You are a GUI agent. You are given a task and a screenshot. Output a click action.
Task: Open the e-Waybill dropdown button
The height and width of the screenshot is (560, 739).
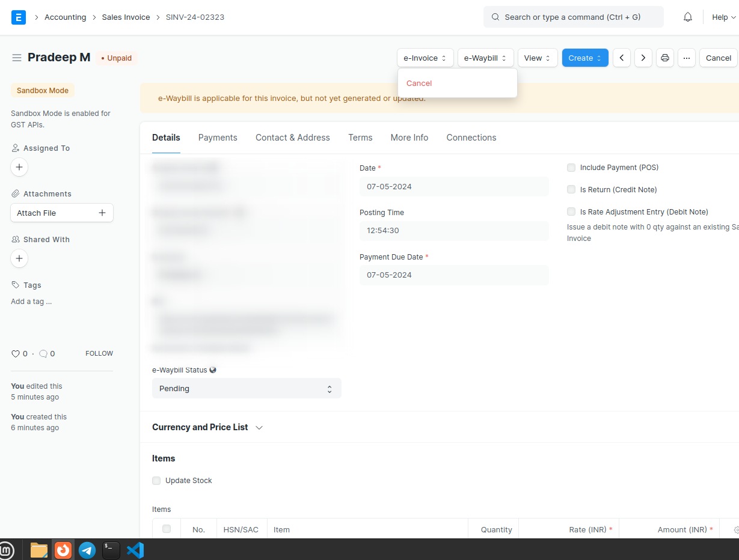[x=485, y=58]
